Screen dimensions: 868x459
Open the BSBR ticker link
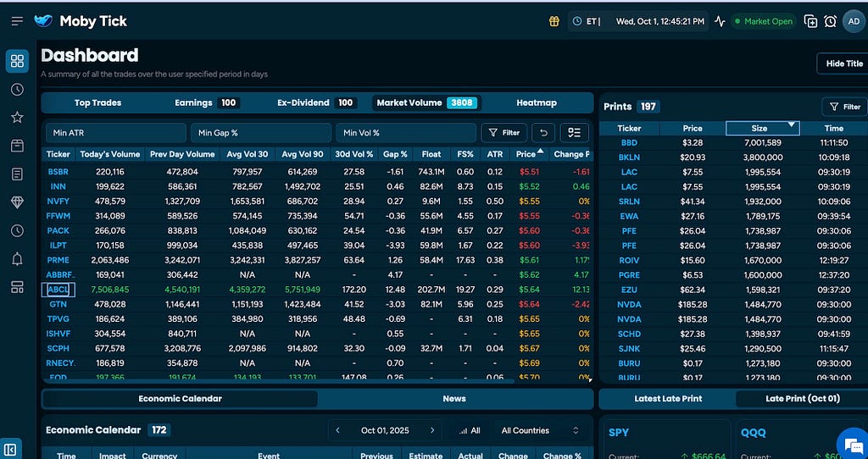pyautogui.click(x=58, y=172)
